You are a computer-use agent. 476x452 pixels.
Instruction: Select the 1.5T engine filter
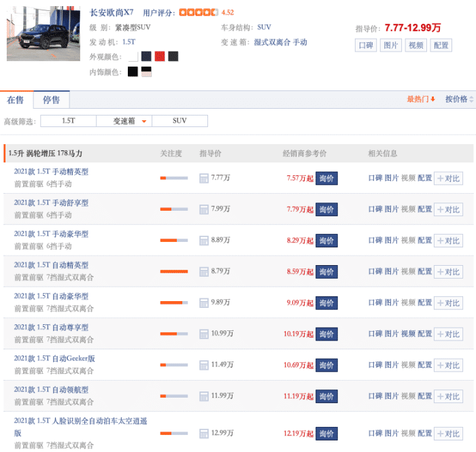[x=68, y=121]
